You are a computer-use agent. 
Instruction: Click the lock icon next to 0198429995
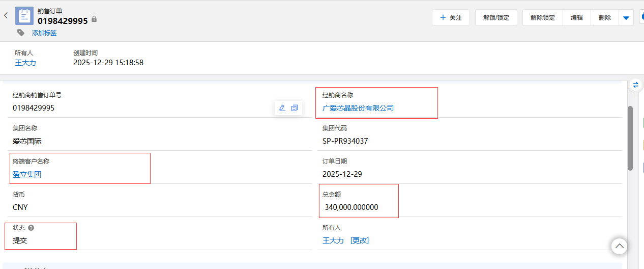[x=94, y=19]
